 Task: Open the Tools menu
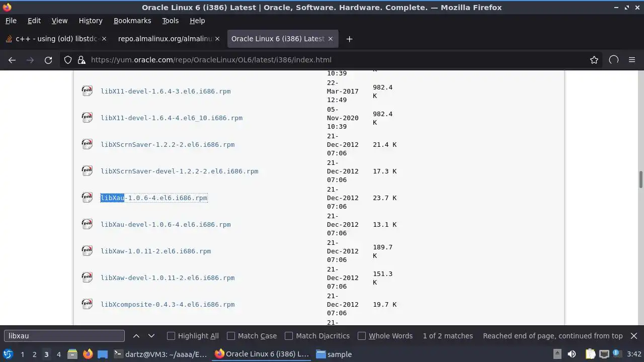pos(170,21)
